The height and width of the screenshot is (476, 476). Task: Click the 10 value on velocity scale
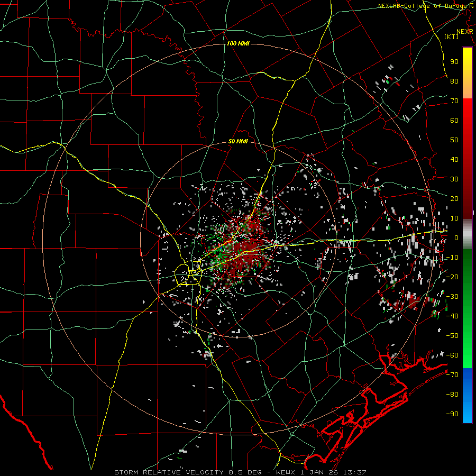pos(454,218)
